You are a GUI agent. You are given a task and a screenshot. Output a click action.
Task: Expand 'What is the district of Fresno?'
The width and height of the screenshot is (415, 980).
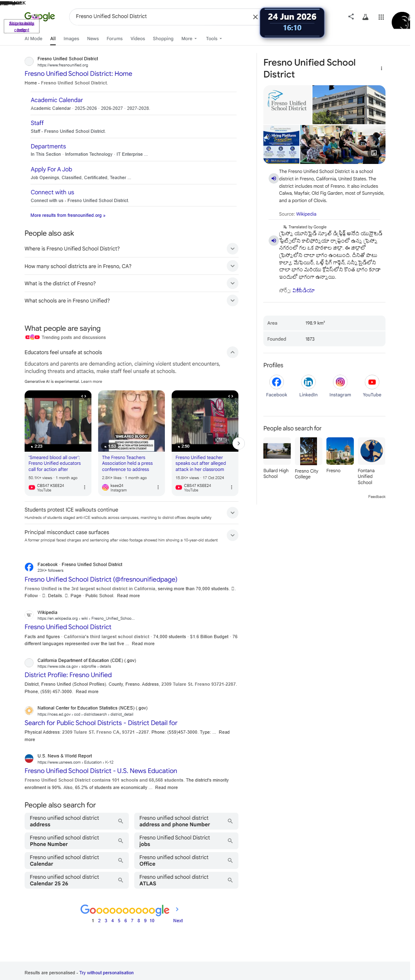tap(233, 283)
